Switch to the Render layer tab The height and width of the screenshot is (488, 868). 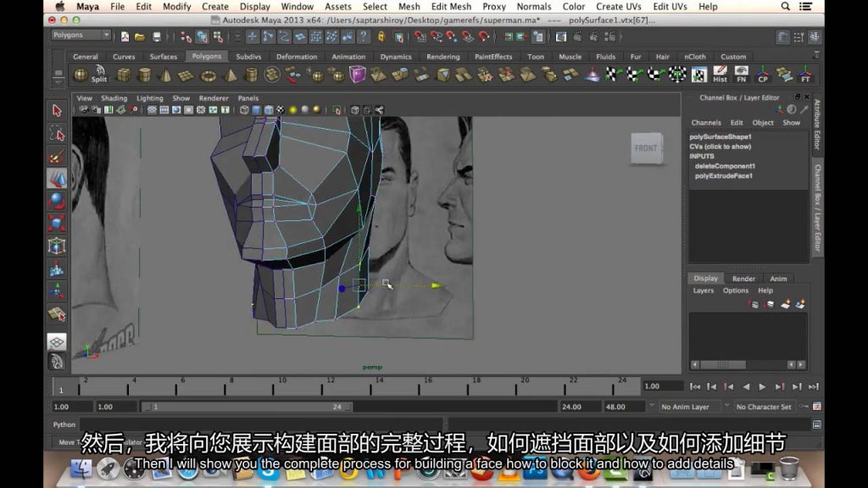click(x=743, y=278)
